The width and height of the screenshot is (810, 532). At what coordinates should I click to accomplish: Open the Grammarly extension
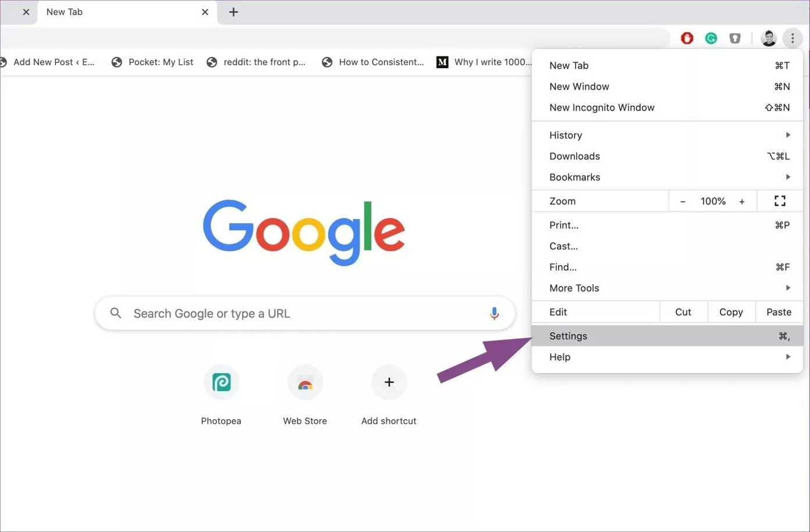(711, 38)
